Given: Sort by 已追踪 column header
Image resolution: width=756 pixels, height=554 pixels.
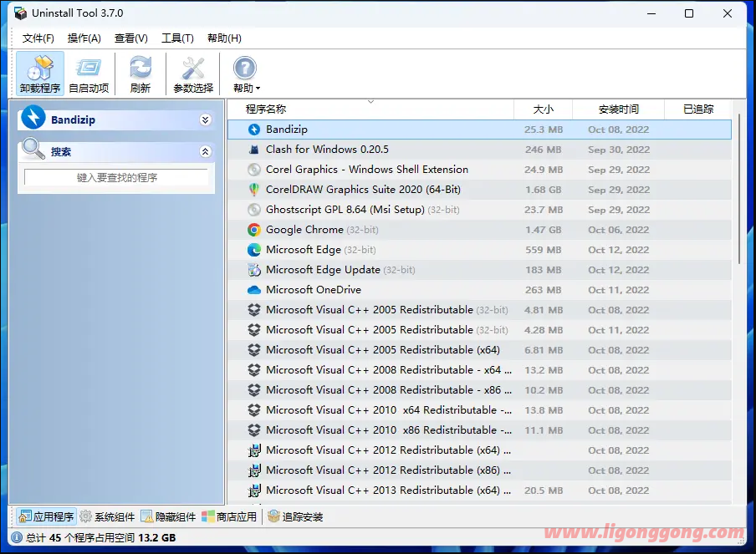Looking at the screenshot, I should pos(697,109).
